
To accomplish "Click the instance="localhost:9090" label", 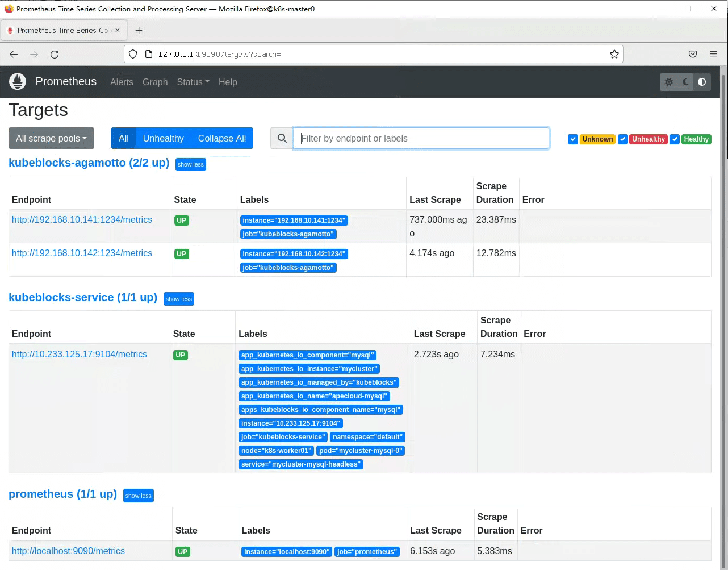I will pos(287,552).
